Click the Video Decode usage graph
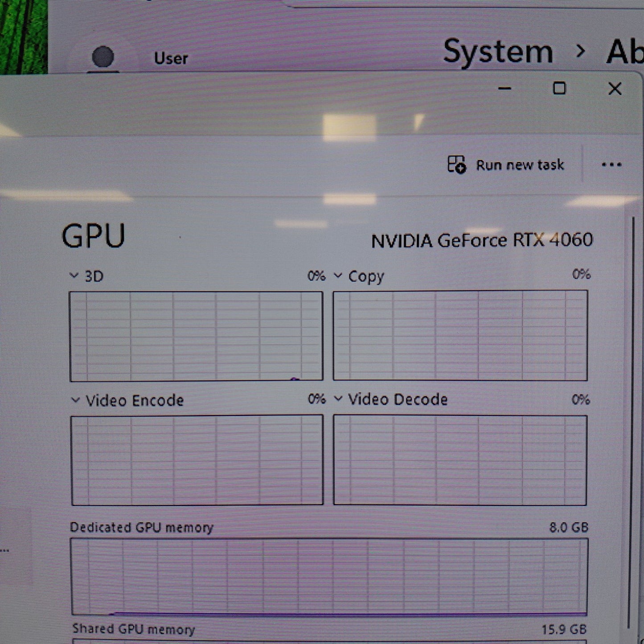The width and height of the screenshot is (644, 644). click(x=460, y=460)
